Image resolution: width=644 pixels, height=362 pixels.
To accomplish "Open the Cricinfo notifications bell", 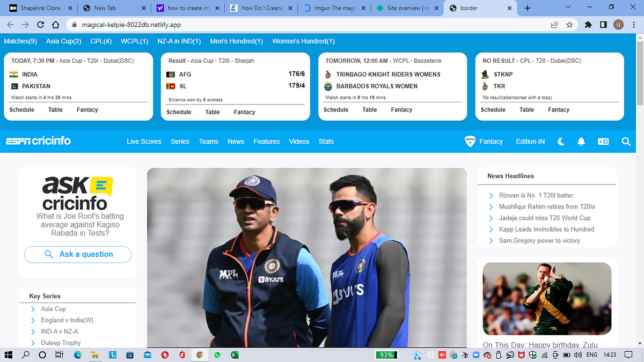I will point(581,141).
